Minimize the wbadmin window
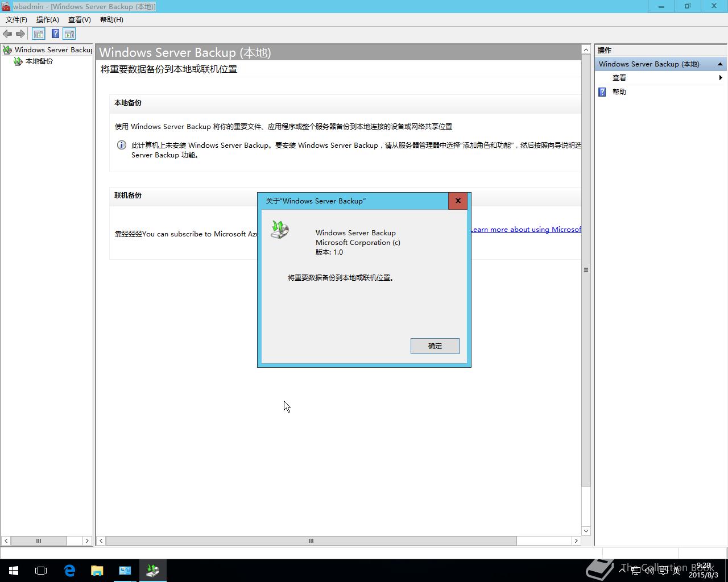Image resolution: width=728 pixels, height=582 pixels. pyautogui.click(x=661, y=6)
